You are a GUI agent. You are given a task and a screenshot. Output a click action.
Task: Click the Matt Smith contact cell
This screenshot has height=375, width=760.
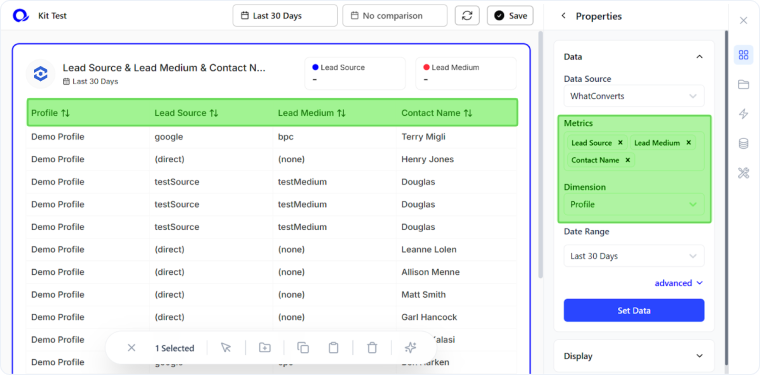pos(423,295)
